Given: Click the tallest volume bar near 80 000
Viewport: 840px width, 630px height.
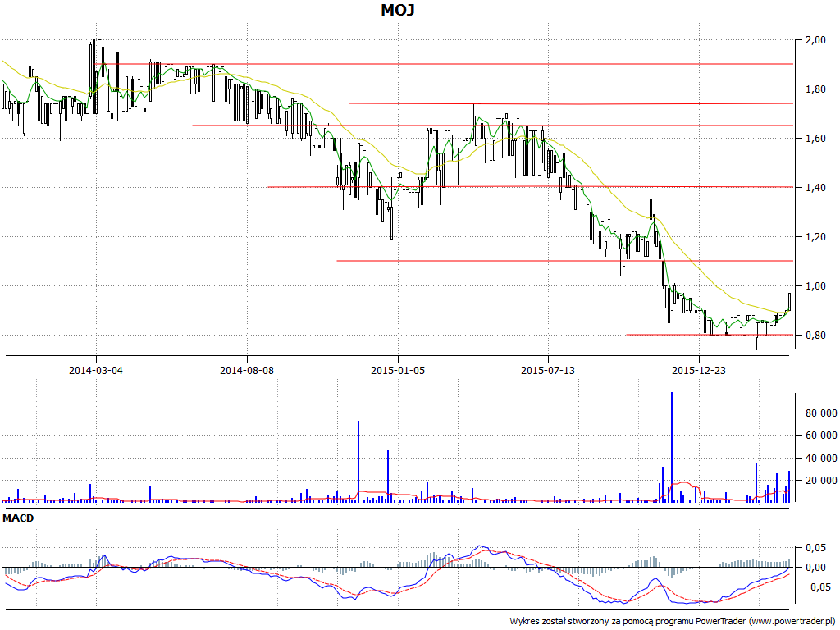Looking at the screenshot, I should point(672,447).
